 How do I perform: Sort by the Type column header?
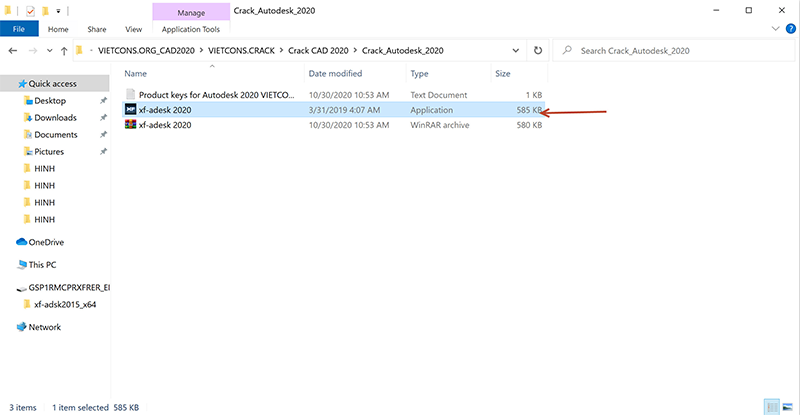pyautogui.click(x=419, y=74)
